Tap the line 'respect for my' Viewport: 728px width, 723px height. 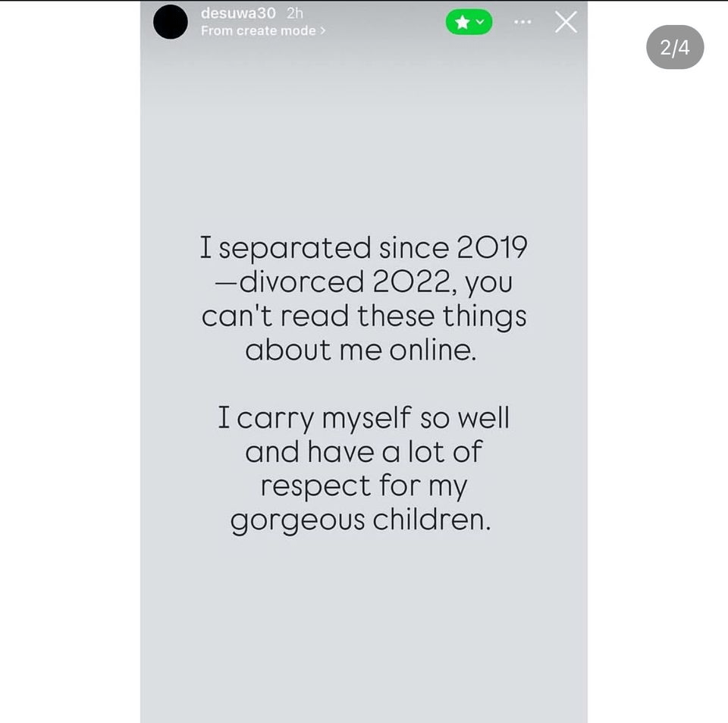[x=363, y=486]
